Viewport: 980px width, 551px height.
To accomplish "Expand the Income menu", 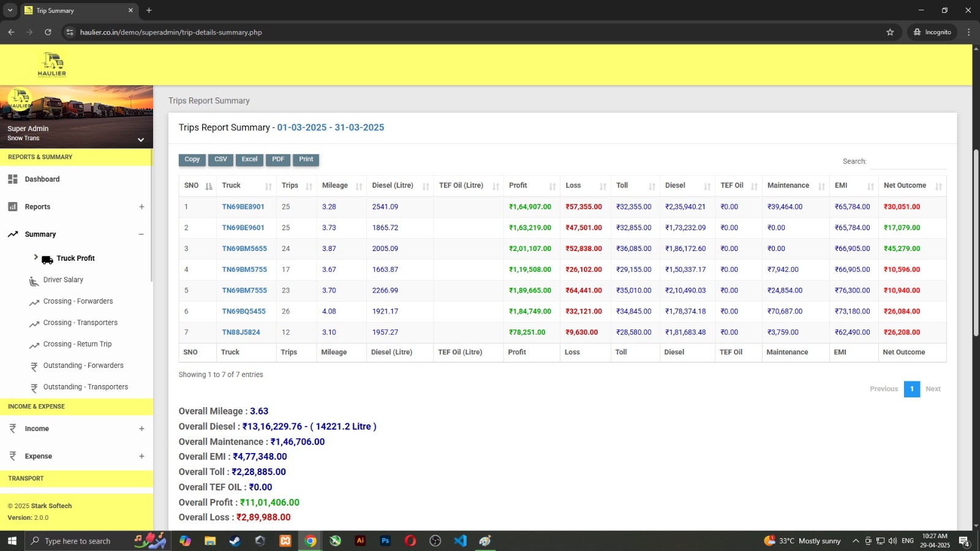I will pos(141,429).
